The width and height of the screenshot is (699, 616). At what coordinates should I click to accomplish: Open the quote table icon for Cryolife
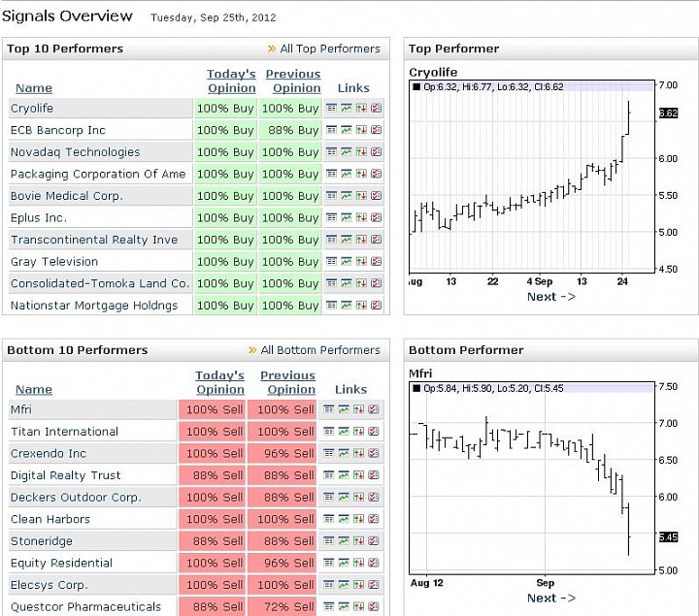(x=331, y=108)
